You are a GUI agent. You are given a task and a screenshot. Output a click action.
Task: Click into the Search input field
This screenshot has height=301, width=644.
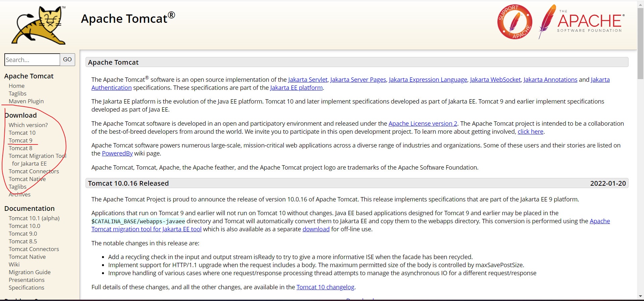pyautogui.click(x=32, y=60)
